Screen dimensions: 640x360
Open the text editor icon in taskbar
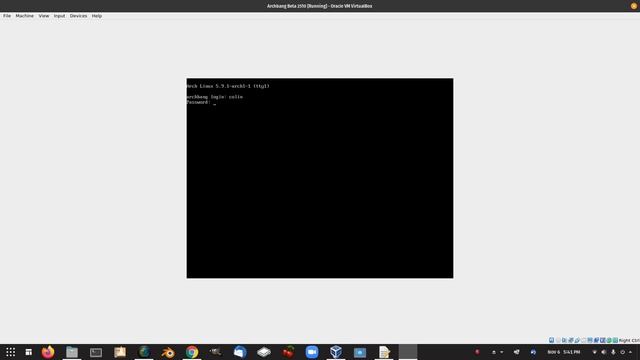384,352
